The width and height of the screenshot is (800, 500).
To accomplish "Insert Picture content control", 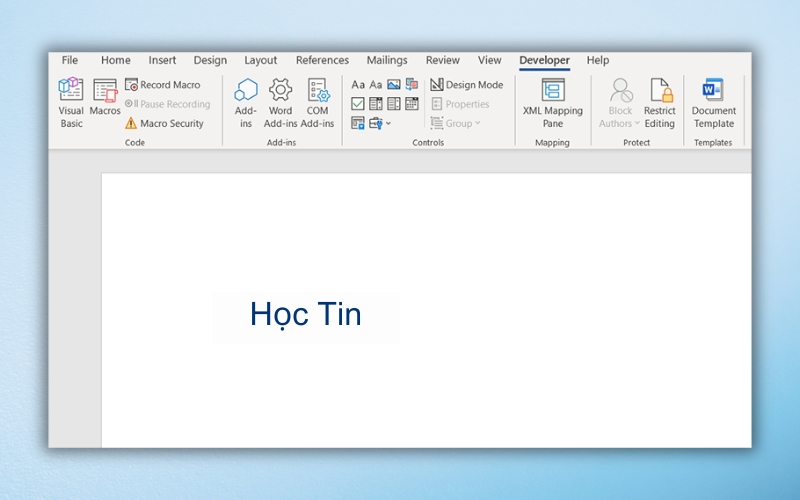I will pyautogui.click(x=393, y=85).
